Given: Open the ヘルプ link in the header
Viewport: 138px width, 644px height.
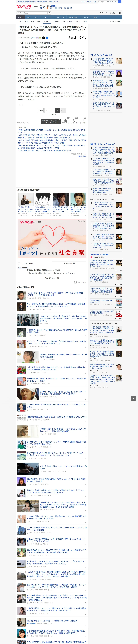Looking at the screenshot, I should coord(94,2).
